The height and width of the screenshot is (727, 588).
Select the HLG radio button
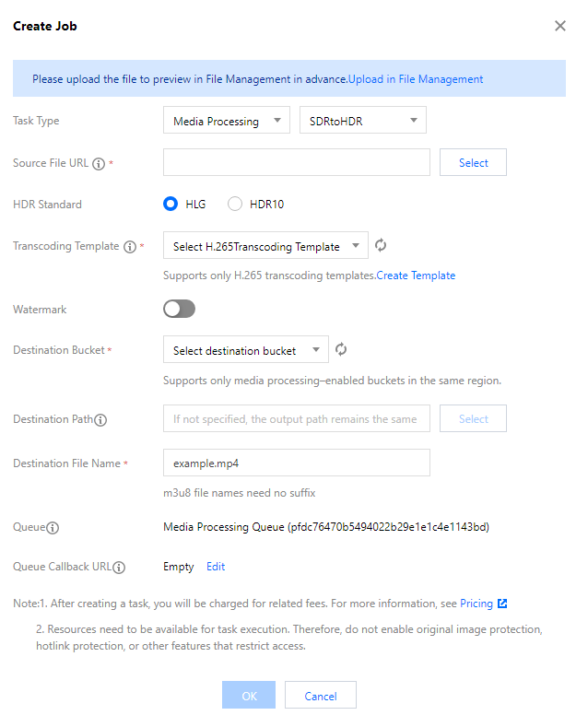tap(171, 205)
